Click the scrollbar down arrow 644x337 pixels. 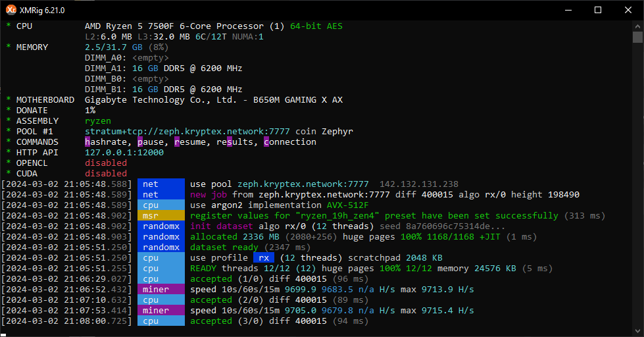637,330
